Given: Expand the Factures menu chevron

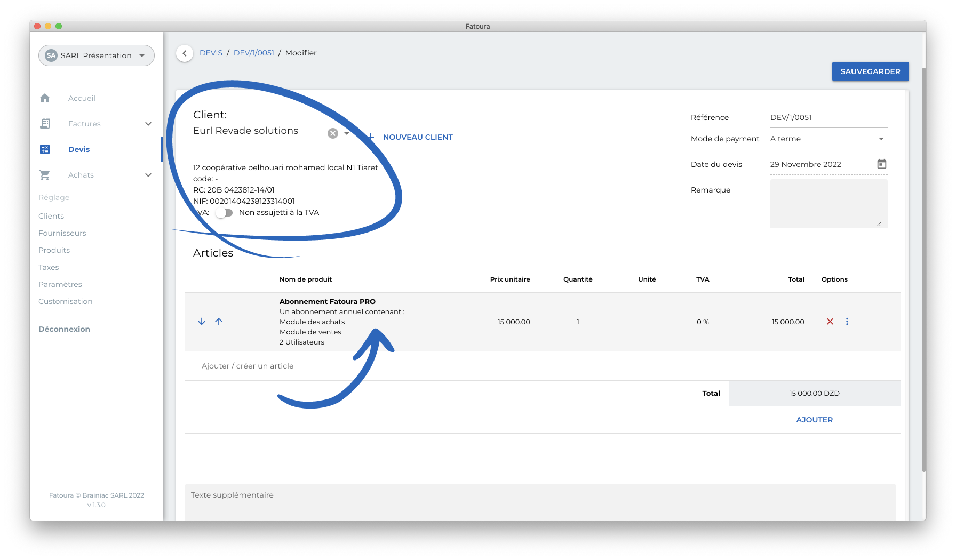Looking at the screenshot, I should pos(148,124).
